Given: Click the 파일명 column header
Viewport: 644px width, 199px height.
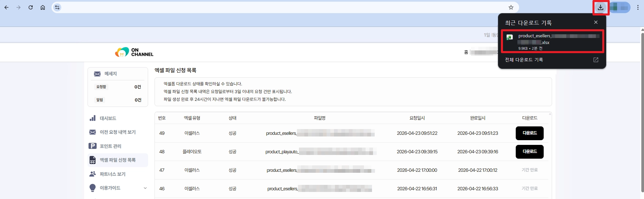Looking at the screenshot, I should (319, 118).
